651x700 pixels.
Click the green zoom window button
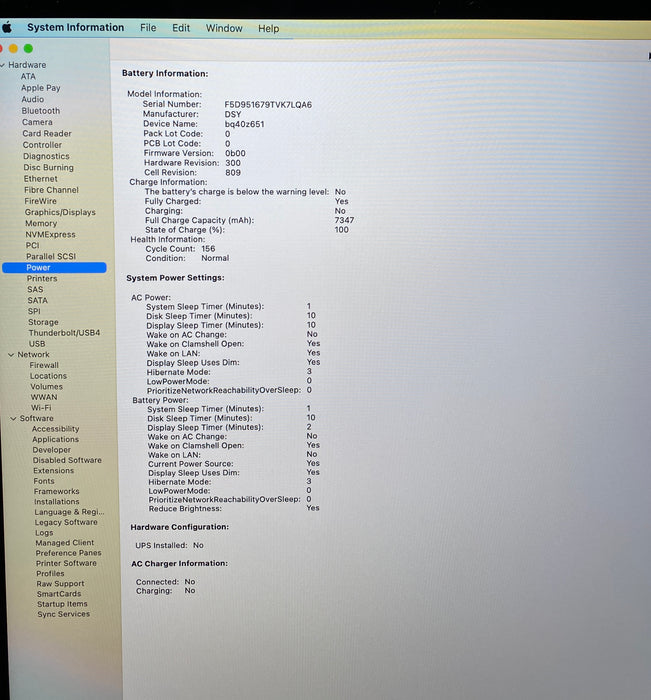[x=28, y=48]
